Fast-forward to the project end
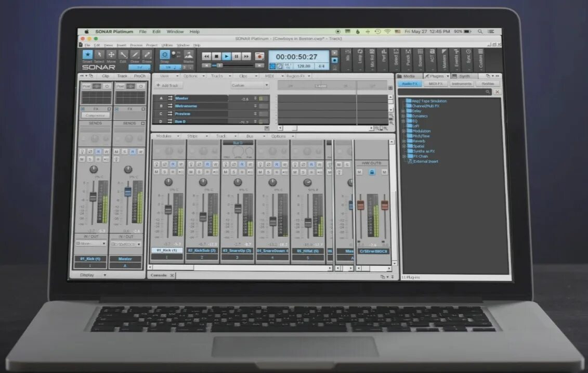This screenshot has height=373, width=588. tap(246, 56)
